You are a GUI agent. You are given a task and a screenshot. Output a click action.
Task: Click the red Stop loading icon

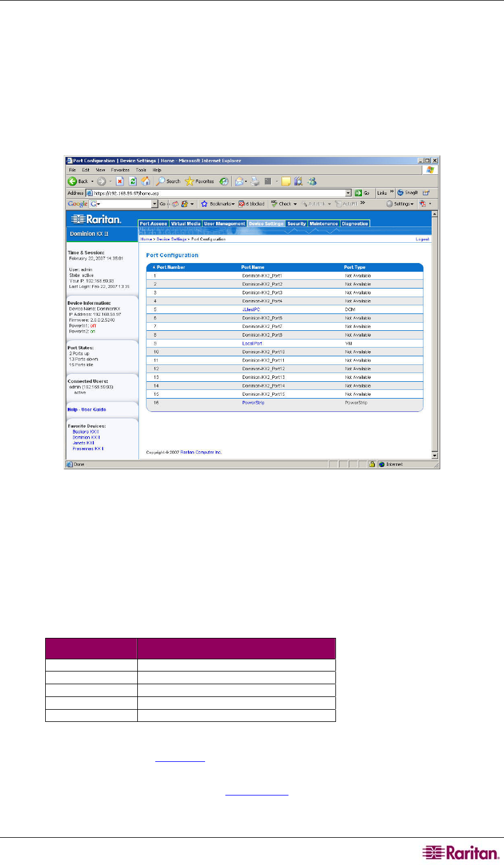tap(120, 181)
